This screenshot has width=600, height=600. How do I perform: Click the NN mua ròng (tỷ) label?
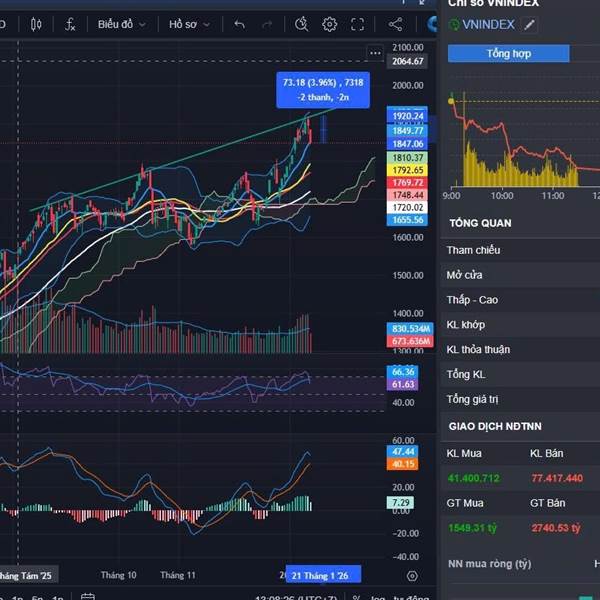pyautogui.click(x=489, y=564)
